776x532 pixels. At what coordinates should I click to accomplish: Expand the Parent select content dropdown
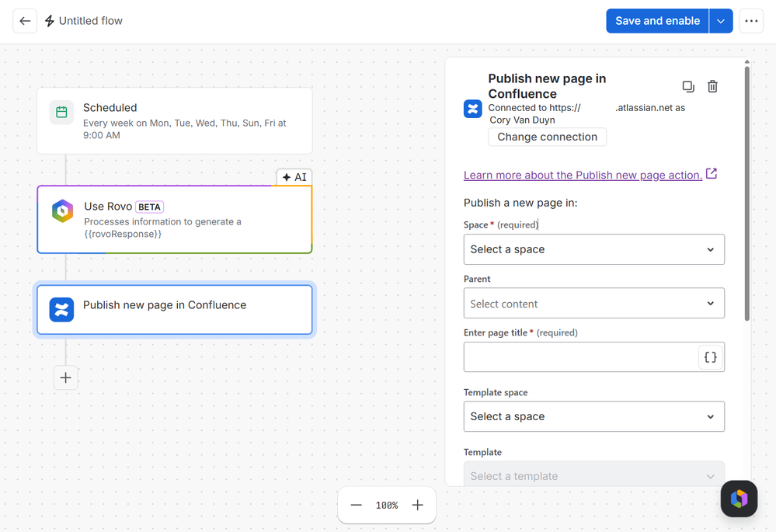point(594,304)
